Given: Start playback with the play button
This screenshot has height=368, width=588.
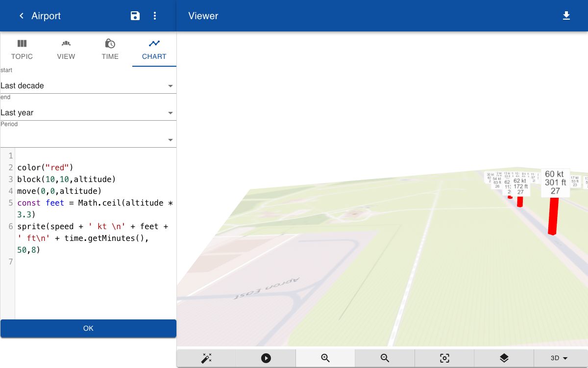Looking at the screenshot, I should (266, 358).
